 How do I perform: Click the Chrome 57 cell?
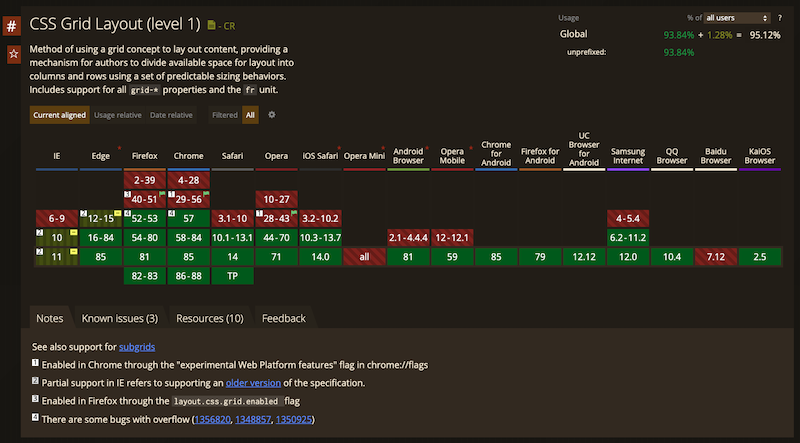point(188,218)
